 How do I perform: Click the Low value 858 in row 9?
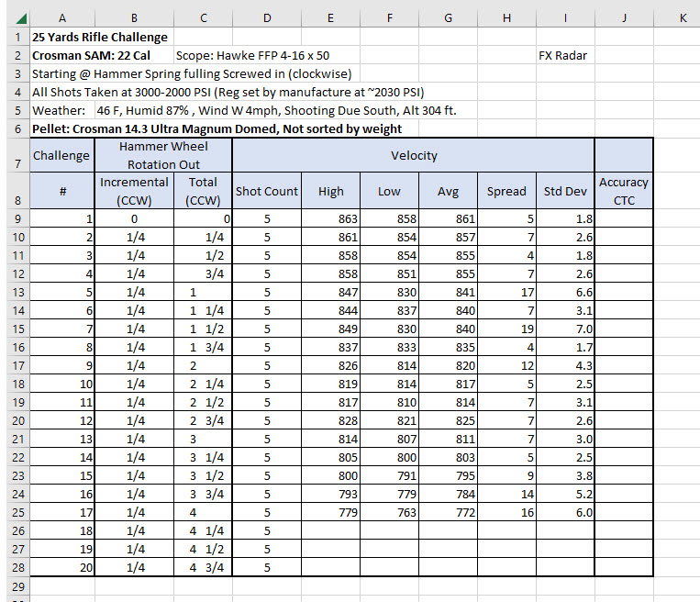pos(389,218)
